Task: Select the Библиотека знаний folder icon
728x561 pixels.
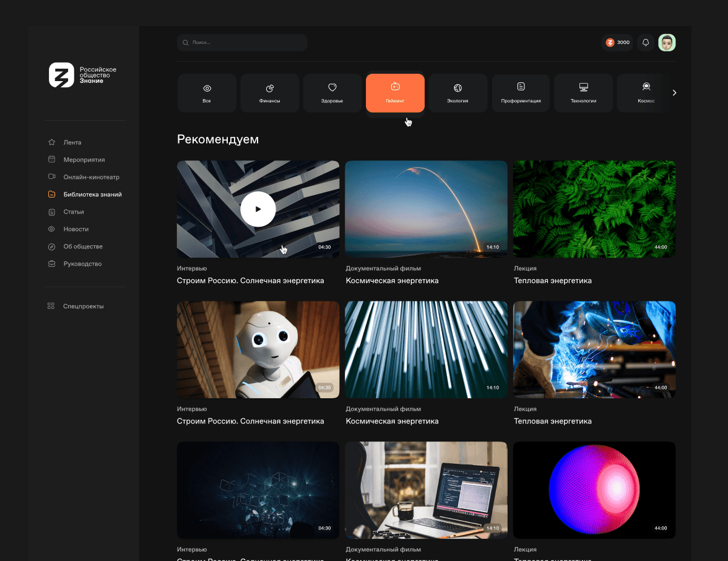Action: click(x=51, y=194)
